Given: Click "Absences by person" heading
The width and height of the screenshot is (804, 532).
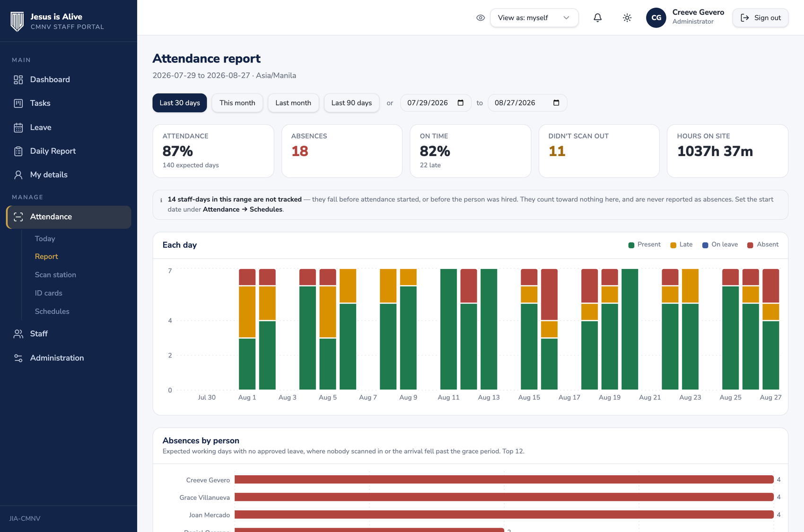Looking at the screenshot, I should point(201,441).
